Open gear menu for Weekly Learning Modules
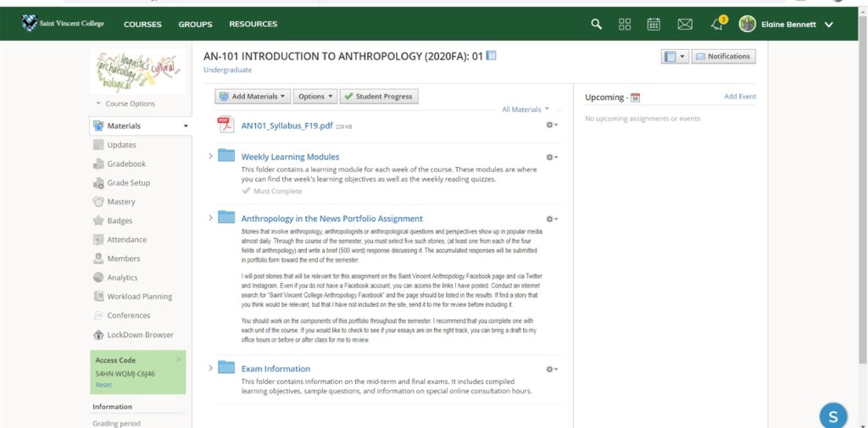Screen dimensions: 868x428 coord(552,157)
